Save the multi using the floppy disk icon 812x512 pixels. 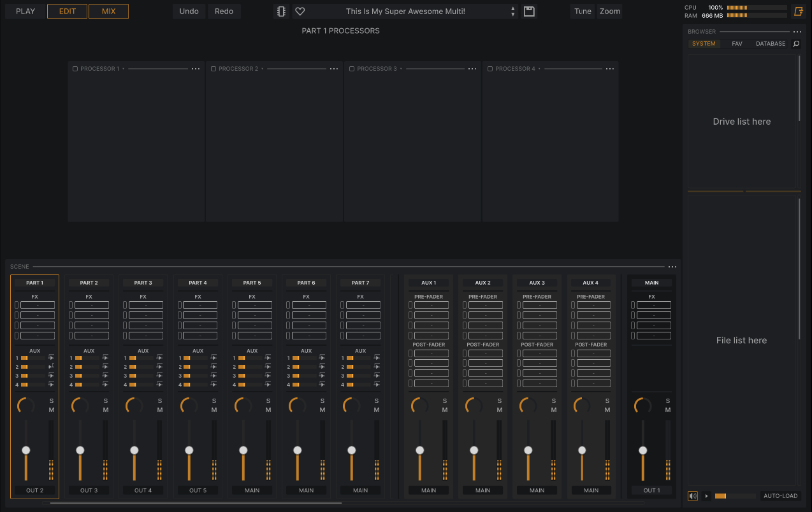coord(529,11)
